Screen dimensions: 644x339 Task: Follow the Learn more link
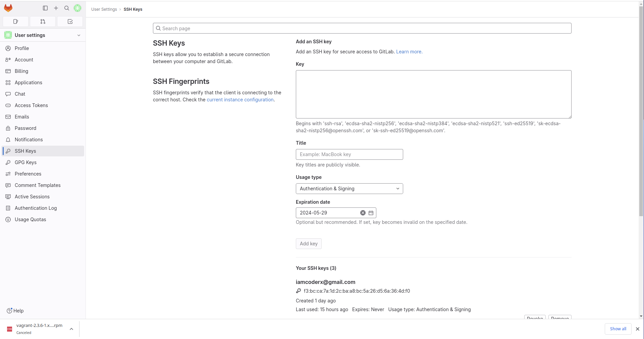coord(409,52)
